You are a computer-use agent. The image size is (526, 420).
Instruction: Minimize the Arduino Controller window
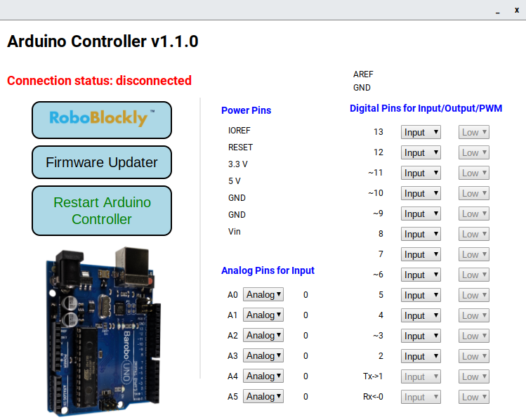497,11
